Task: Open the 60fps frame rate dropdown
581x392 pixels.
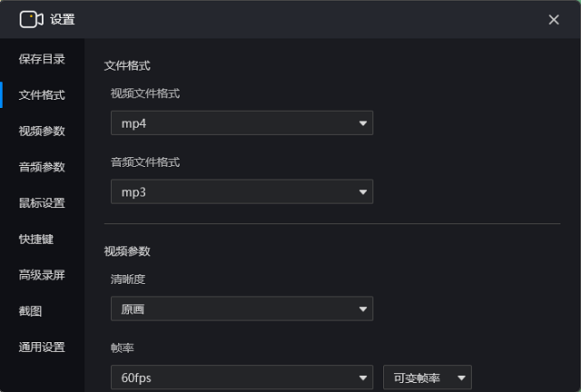Action: (241, 377)
